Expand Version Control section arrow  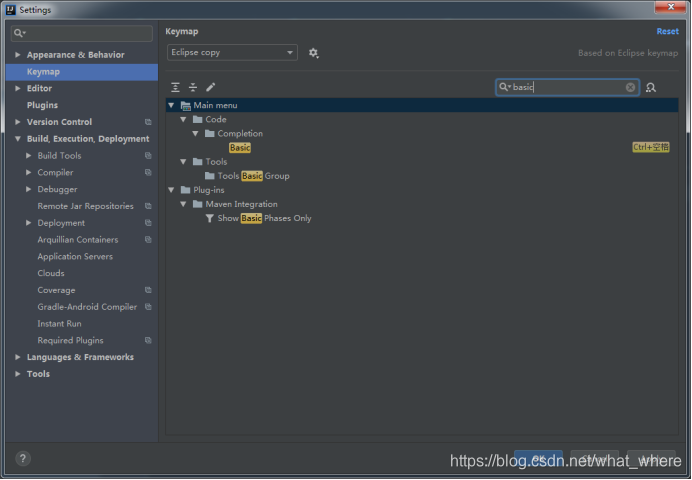point(18,122)
